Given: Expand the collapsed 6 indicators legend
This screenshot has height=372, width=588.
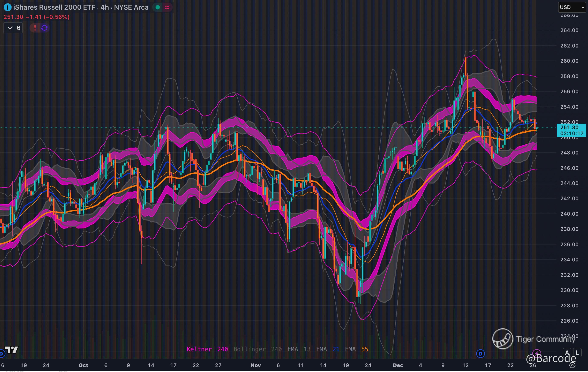Looking at the screenshot, I should 13,28.
